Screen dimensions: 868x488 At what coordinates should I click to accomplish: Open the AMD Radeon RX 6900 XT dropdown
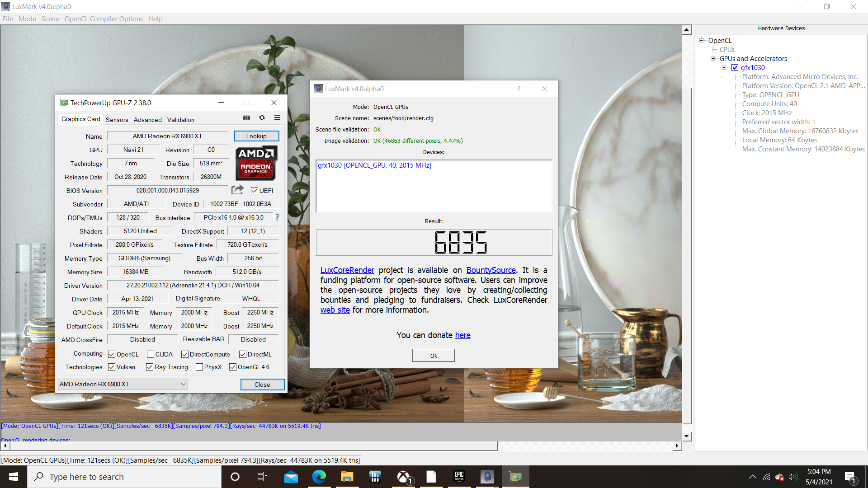point(123,384)
